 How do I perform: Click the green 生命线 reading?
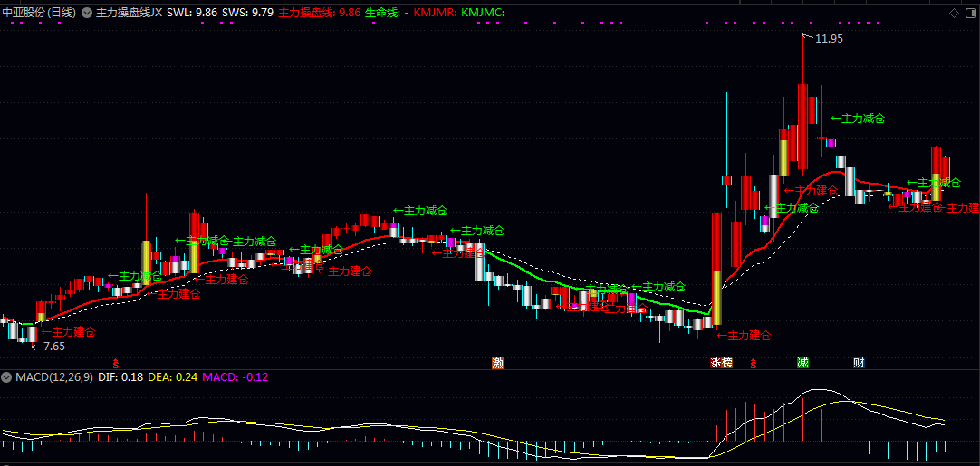tap(387, 12)
